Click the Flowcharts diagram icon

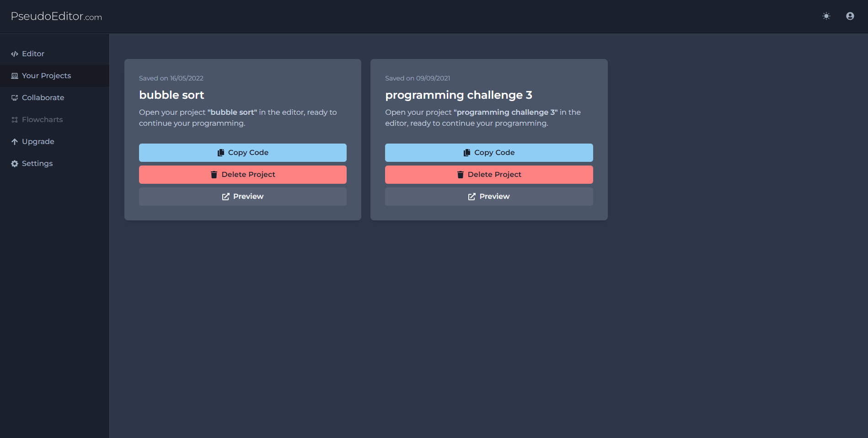(15, 120)
